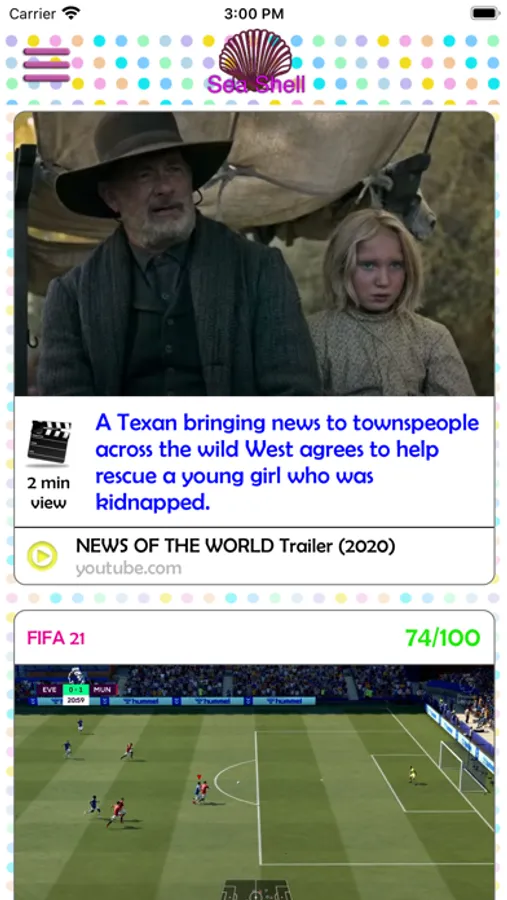Open the youtube.com source link
Viewport: 507px width, 900px height.
click(129, 569)
